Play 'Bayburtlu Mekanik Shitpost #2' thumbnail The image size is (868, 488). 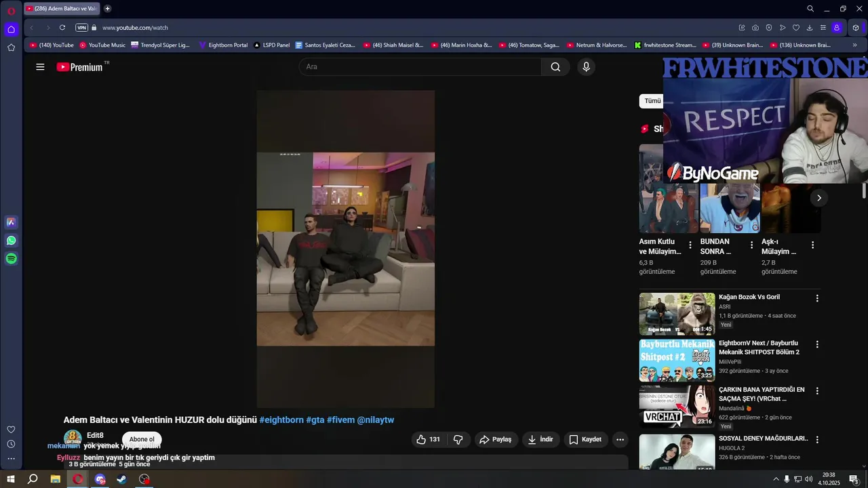677,361
